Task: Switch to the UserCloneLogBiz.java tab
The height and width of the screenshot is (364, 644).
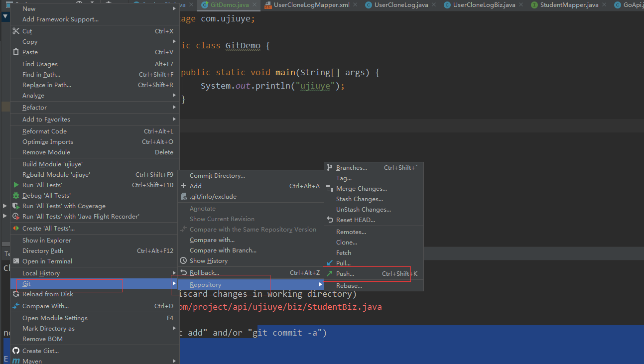Action: 479,5
